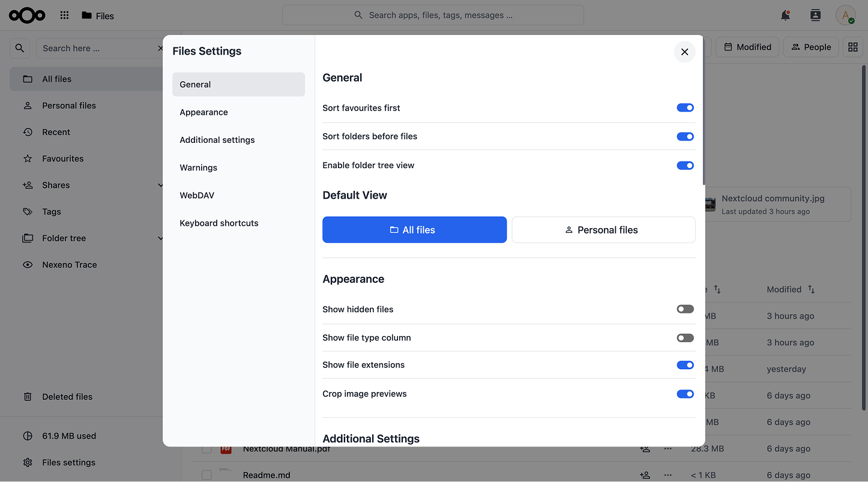Image resolution: width=868 pixels, height=482 pixels.
Task: Expand the Shares section chevron
Action: [160, 185]
